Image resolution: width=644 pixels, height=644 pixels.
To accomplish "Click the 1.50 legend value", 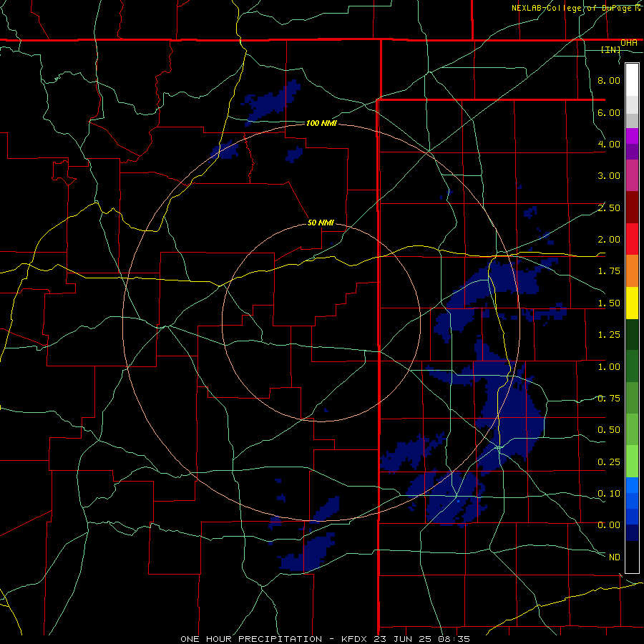I will [609, 303].
